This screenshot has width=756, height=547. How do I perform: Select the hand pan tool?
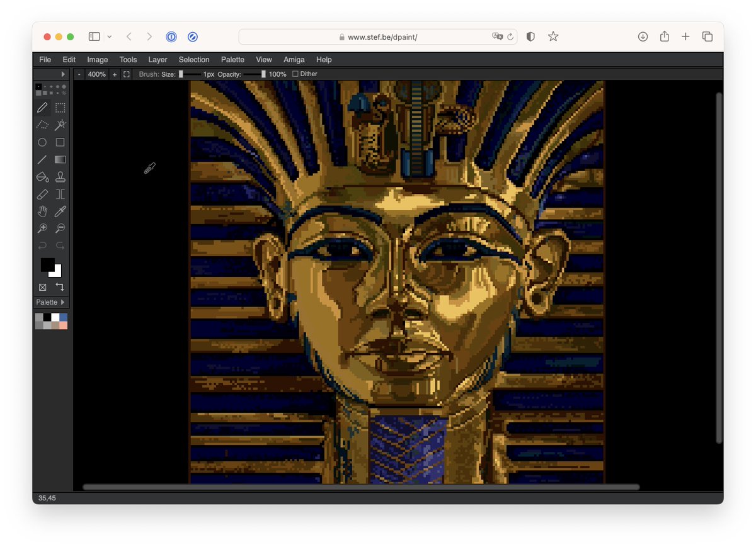click(42, 211)
